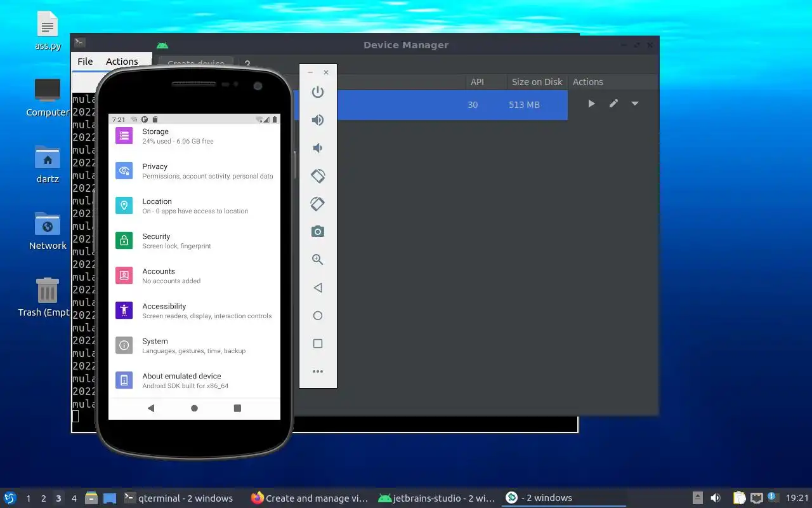Open the device actions dropdown arrow

[x=635, y=104]
